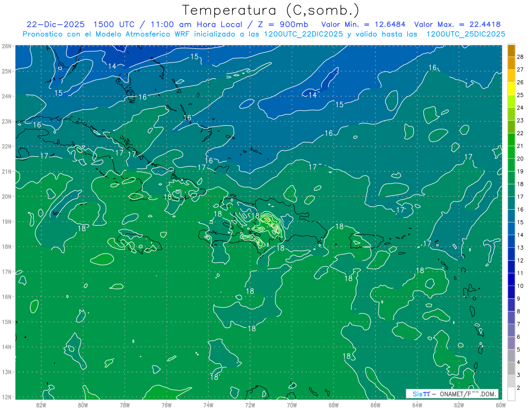Click the 66W longitude label
This screenshot has height=411, width=532.
click(x=376, y=404)
